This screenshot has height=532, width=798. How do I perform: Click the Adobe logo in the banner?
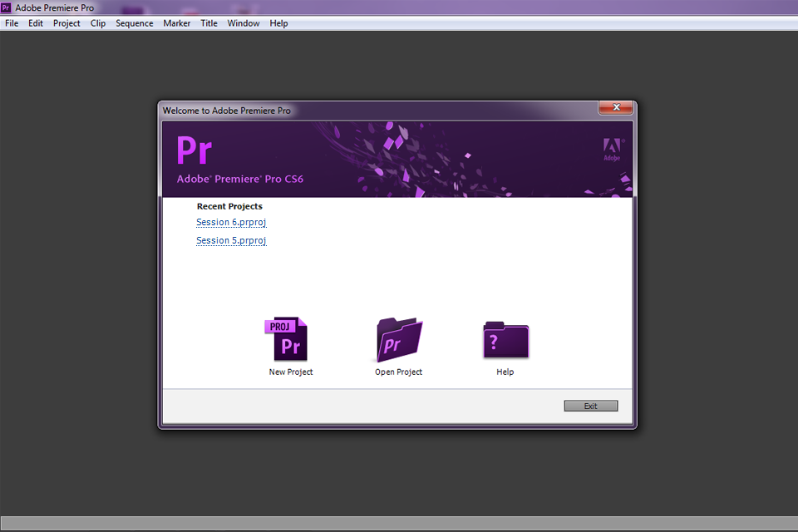point(613,150)
